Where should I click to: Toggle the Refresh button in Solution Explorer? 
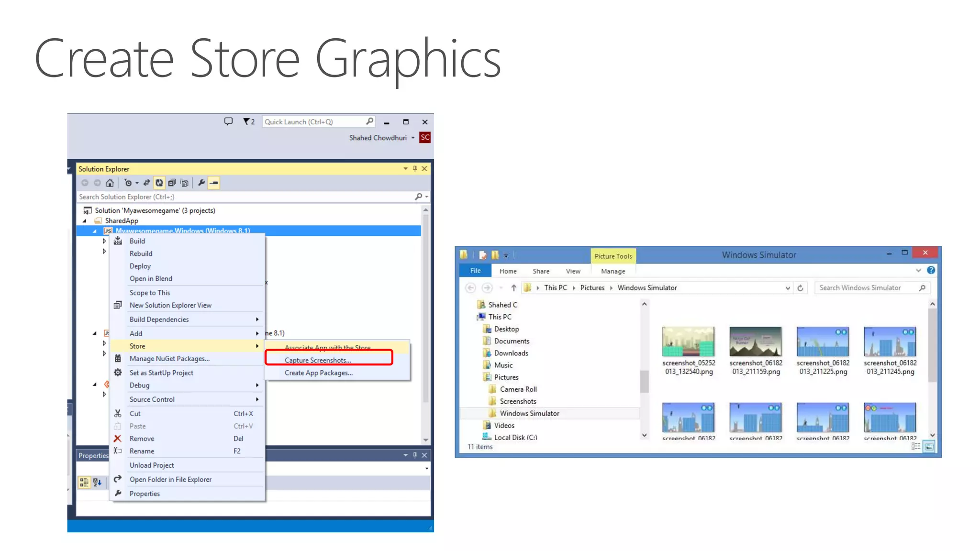point(159,183)
